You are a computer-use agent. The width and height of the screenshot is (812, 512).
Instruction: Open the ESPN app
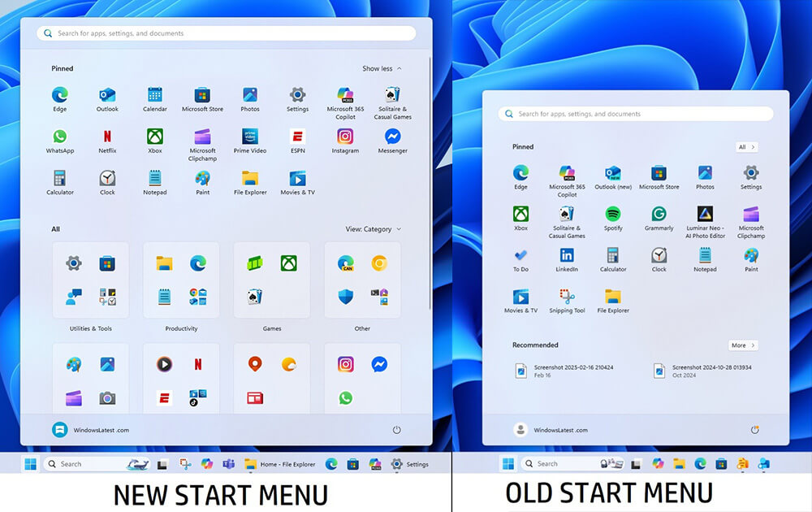pos(298,141)
